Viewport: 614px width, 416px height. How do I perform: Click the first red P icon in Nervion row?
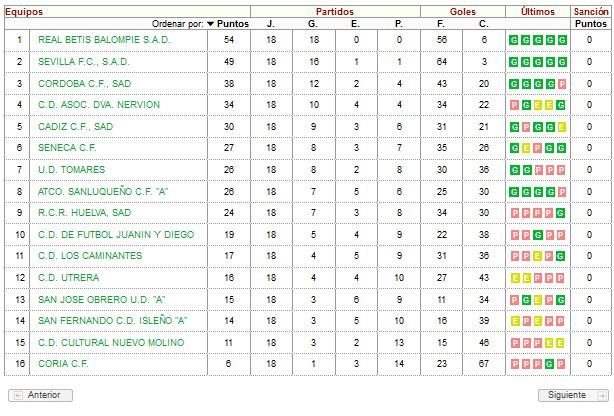pyautogui.click(x=514, y=105)
